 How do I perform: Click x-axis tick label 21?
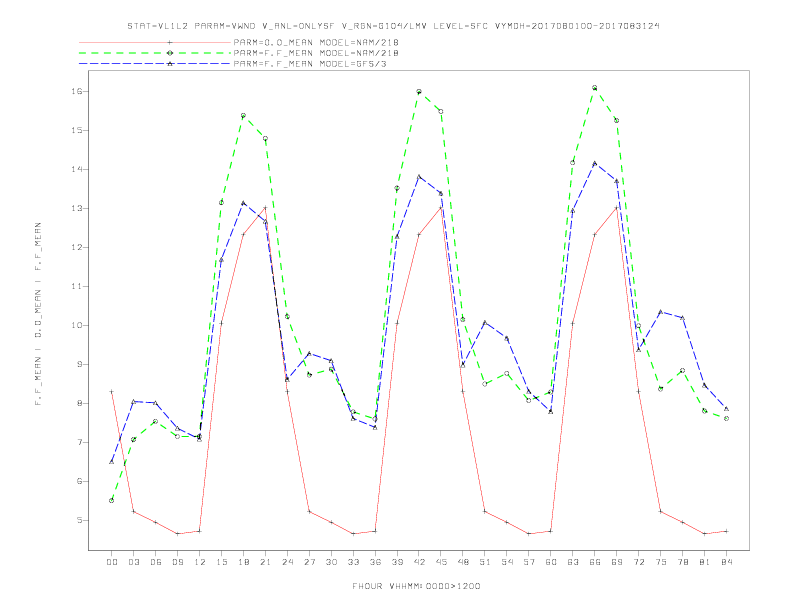pyautogui.click(x=265, y=562)
